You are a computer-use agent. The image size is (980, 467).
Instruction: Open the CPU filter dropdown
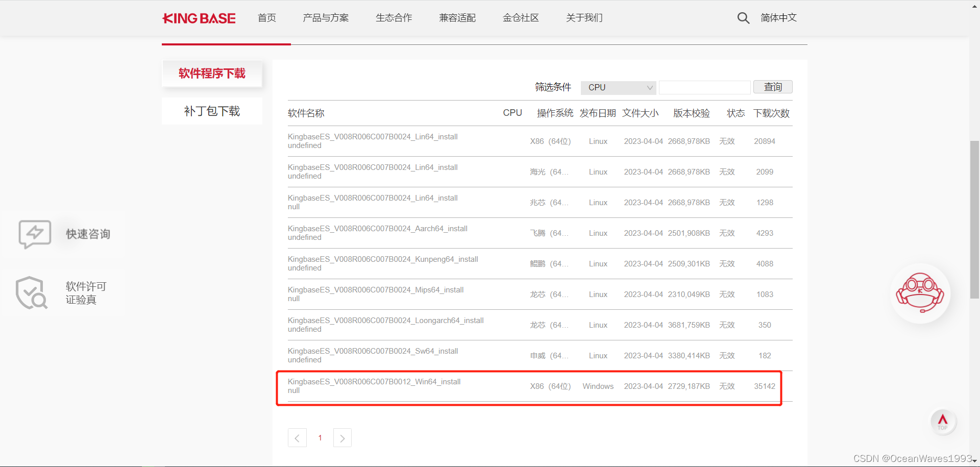point(619,88)
